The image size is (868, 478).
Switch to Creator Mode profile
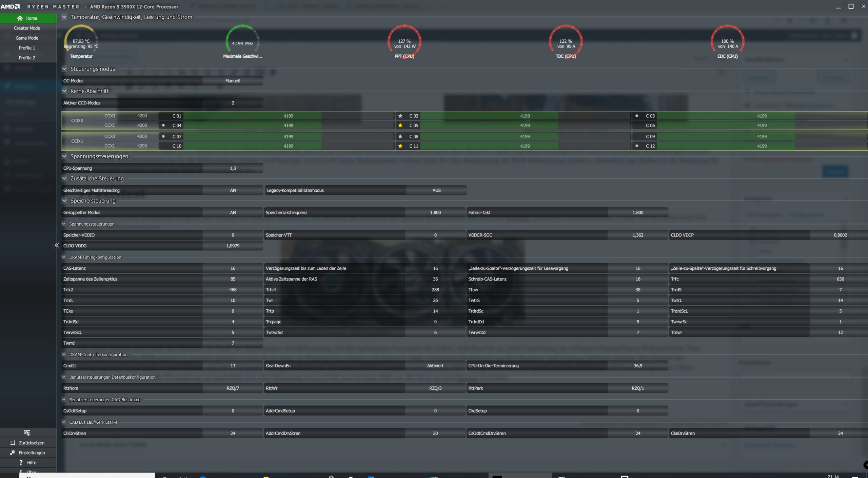click(x=28, y=28)
